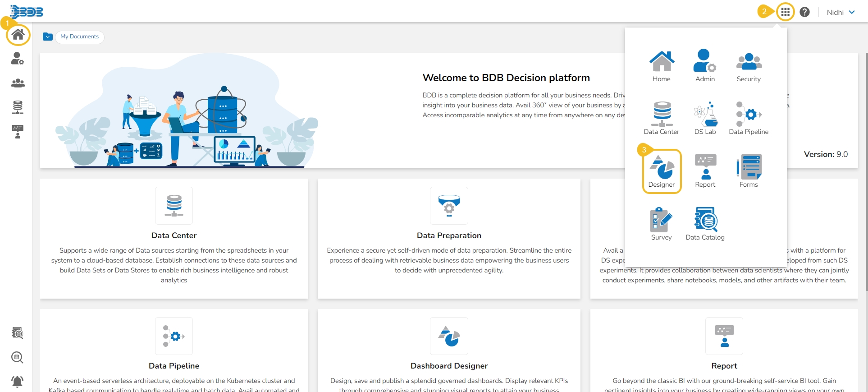
Task: Click the help question mark icon
Action: [x=804, y=12]
